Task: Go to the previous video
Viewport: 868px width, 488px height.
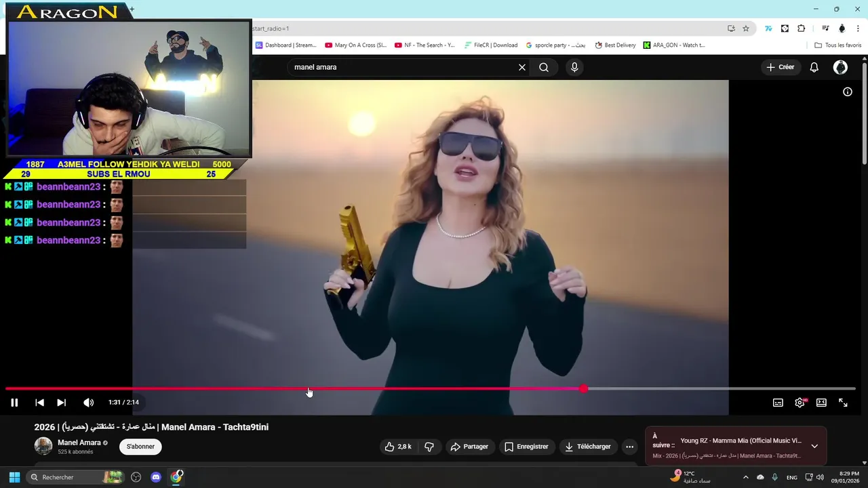Action: click(39, 403)
